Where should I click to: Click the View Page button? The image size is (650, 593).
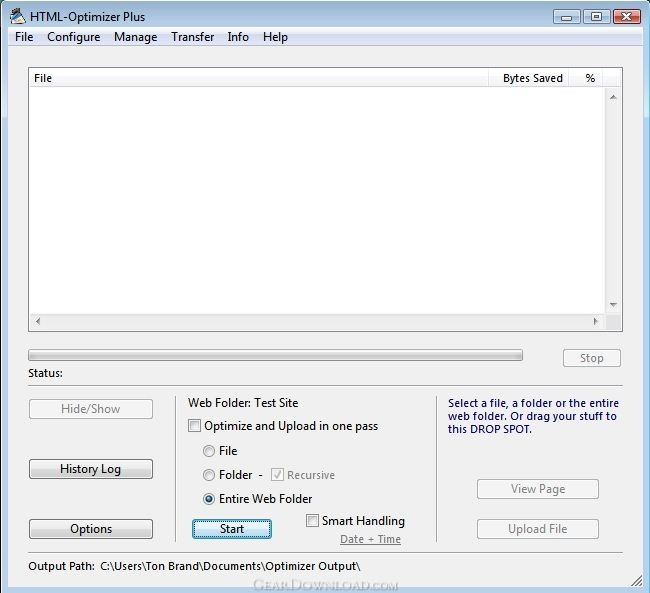tap(538, 489)
